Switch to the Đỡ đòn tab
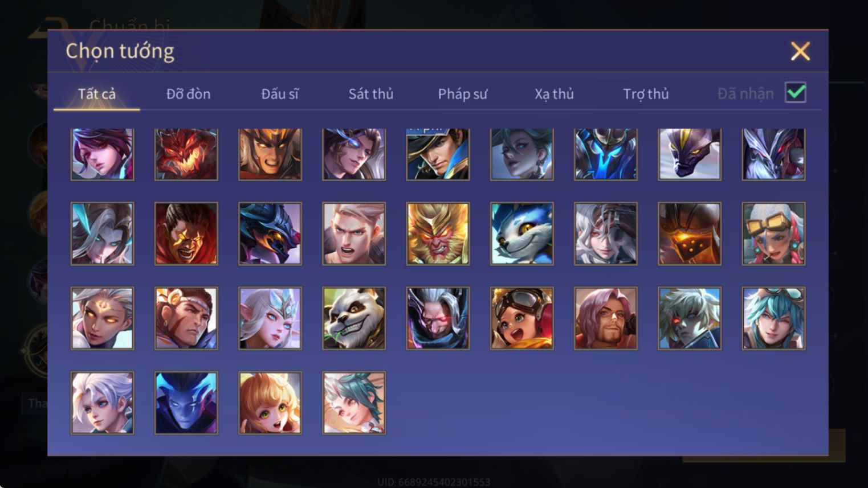The image size is (868, 488). 188,94
